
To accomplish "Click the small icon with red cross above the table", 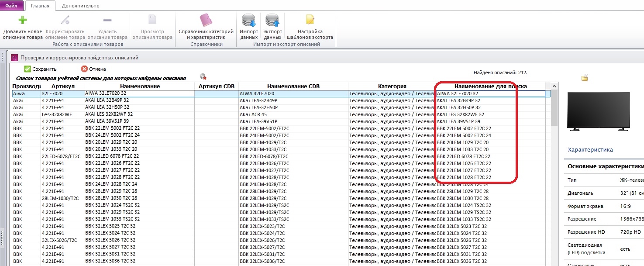I will tap(203, 76).
